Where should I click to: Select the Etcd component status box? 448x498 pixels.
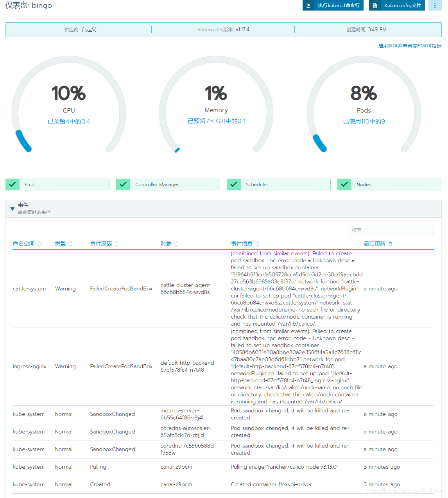(57, 185)
